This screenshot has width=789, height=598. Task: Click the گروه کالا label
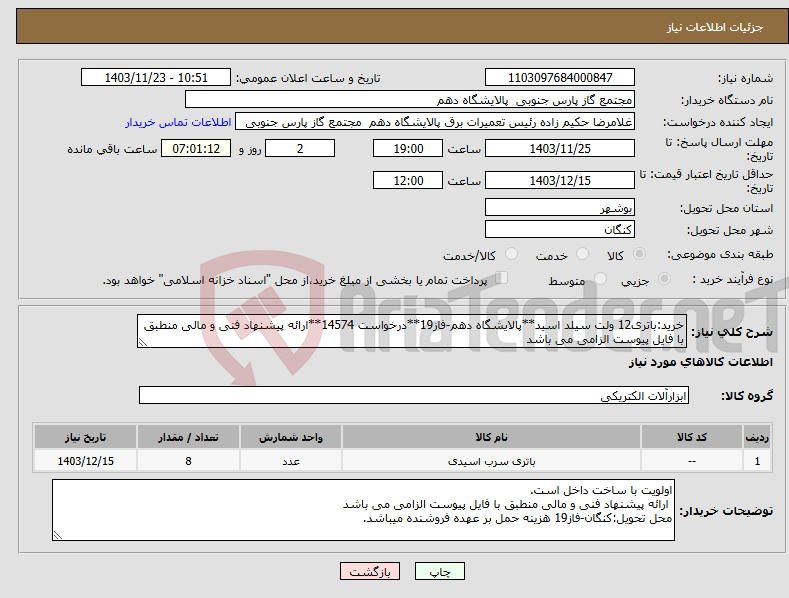coord(747,396)
